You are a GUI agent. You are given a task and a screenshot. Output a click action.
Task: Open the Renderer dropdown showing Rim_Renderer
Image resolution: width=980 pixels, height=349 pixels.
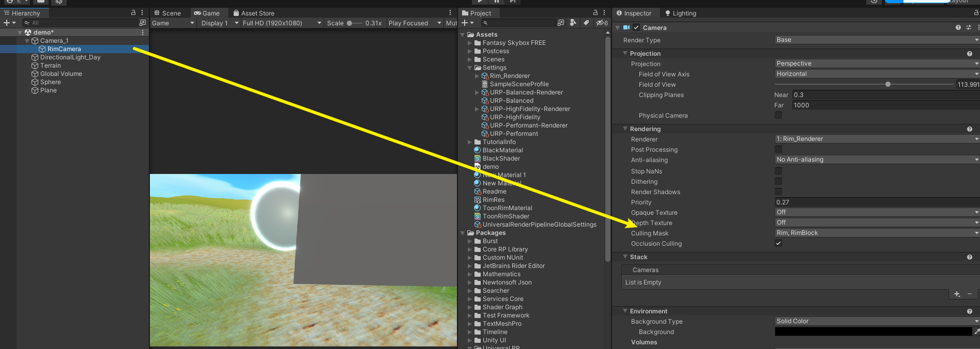[x=877, y=139]
